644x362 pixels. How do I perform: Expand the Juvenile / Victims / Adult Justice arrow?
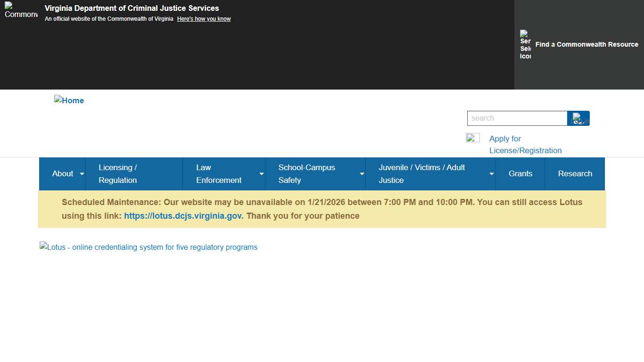click(492, 174)
